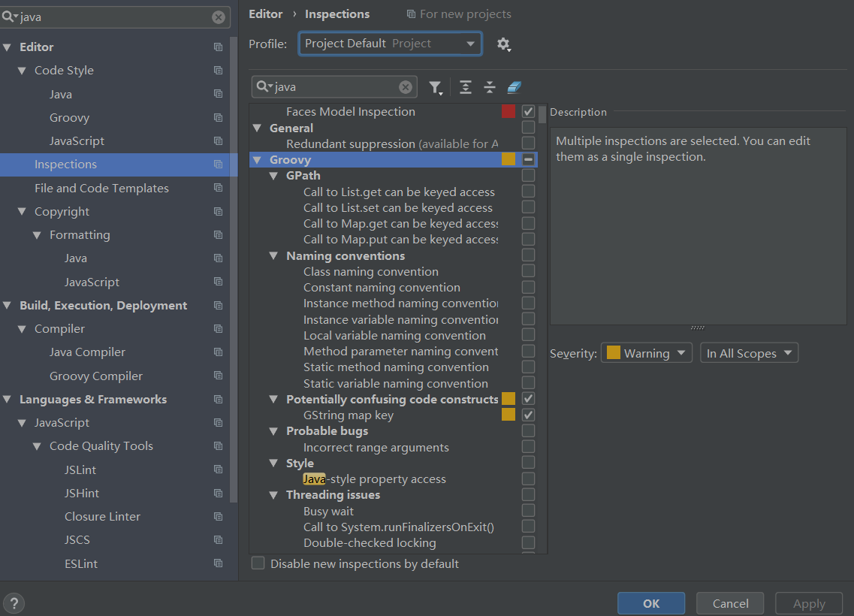Collapse all inspection tree nodes
The image size is (854, 616).
(490, 87)
